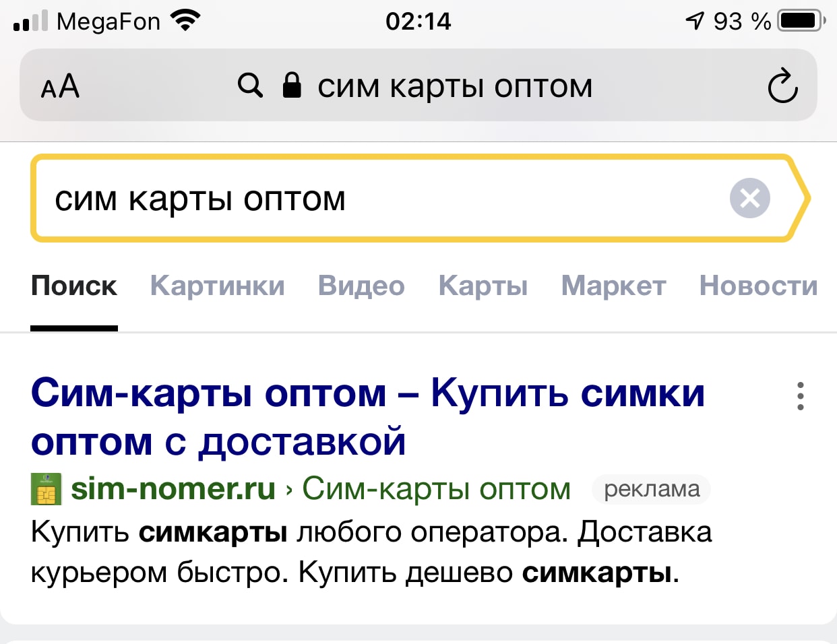The height and width of the screenshot is (644, 837).
Task: Select the Поиск tab
Action: click(74, 286)
